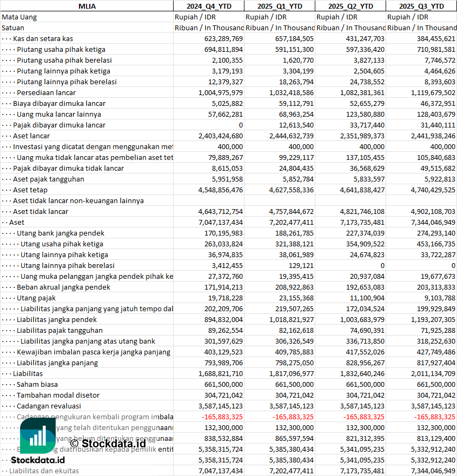
Task: Select value 1,119,679,502 cell
Action: (433, 92)
